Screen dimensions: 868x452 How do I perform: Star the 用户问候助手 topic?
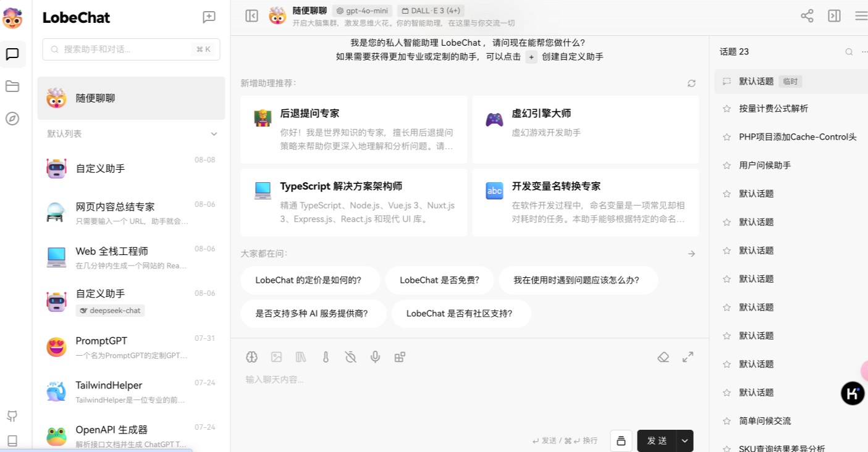click(727, 165)
